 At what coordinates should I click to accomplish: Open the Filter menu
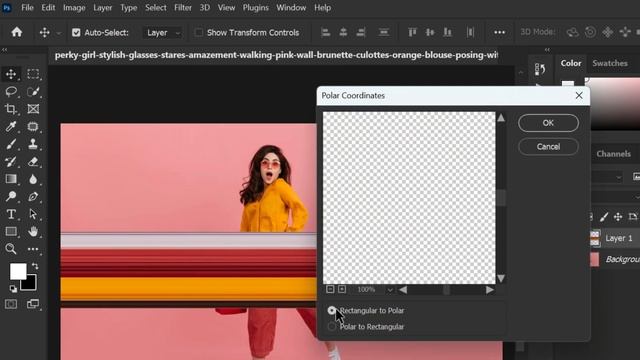tap(182, 8)
